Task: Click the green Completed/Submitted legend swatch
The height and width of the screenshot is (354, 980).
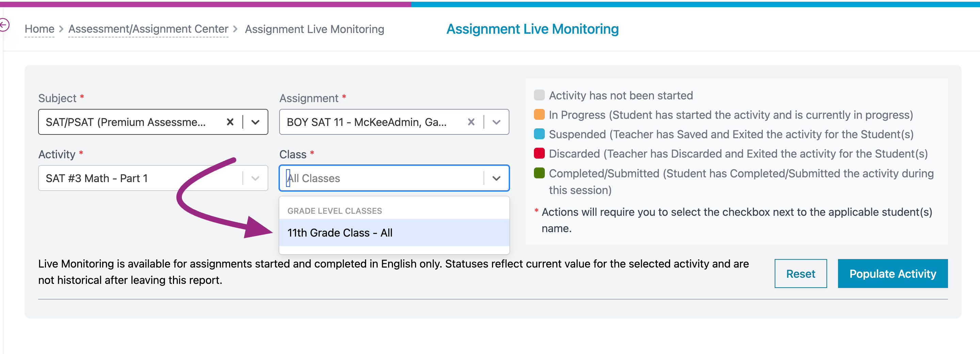Action: click(539, 173)
